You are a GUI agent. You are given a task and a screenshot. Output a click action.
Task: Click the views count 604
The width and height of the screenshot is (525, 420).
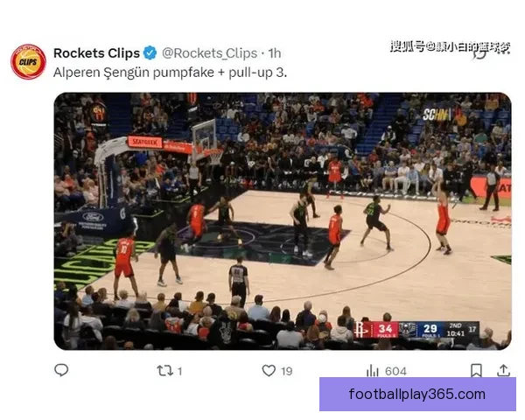point(395,371)
